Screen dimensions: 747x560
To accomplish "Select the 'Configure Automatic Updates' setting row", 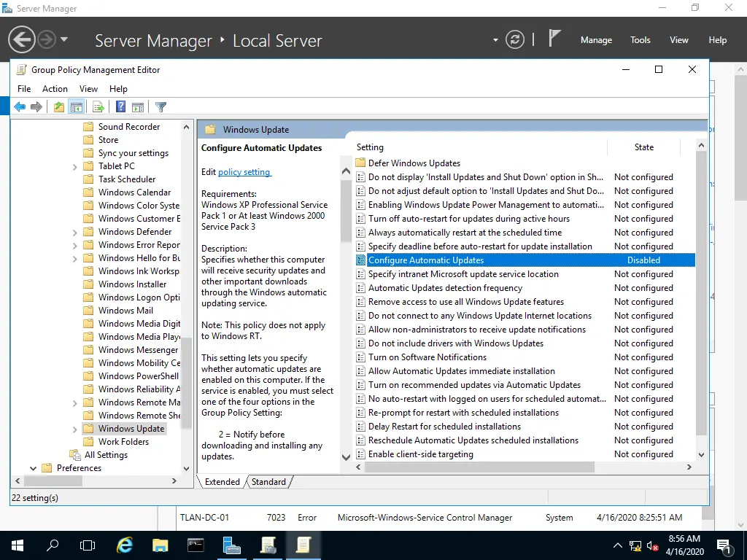I will [525, 260].
